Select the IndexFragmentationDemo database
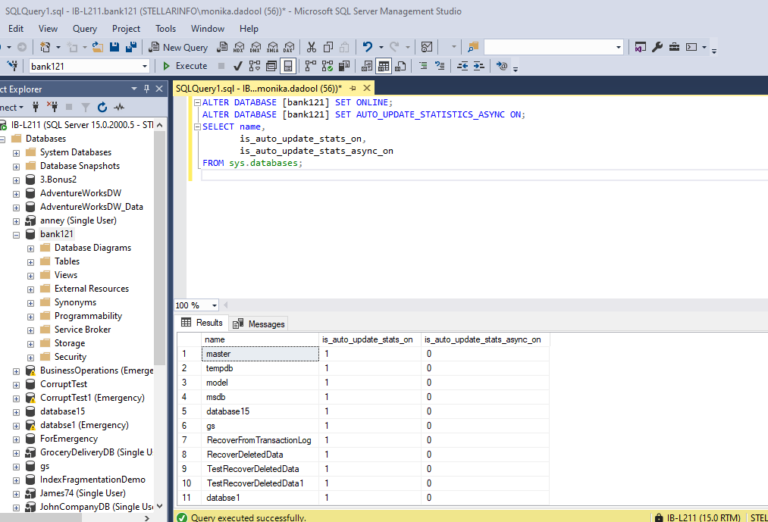 point(93,480)
